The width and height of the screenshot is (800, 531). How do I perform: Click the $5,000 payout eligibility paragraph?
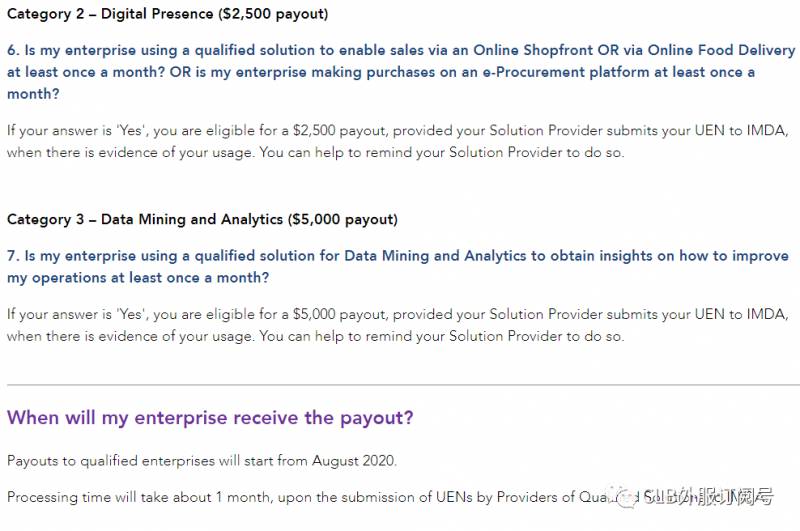click(400, 325)
